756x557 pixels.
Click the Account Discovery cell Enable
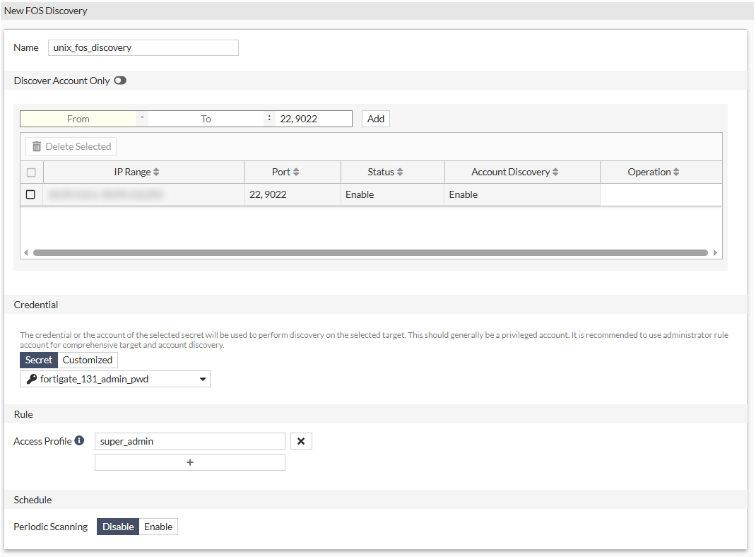(x=522, y=194)
